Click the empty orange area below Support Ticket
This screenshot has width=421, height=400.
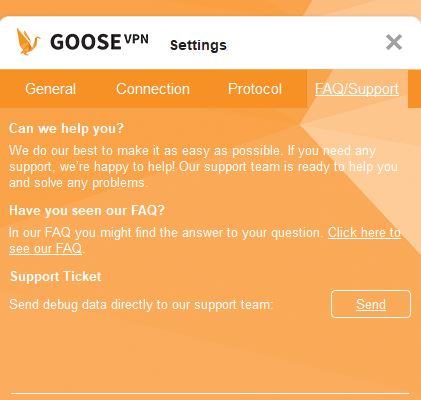click(x=210, y=355)
